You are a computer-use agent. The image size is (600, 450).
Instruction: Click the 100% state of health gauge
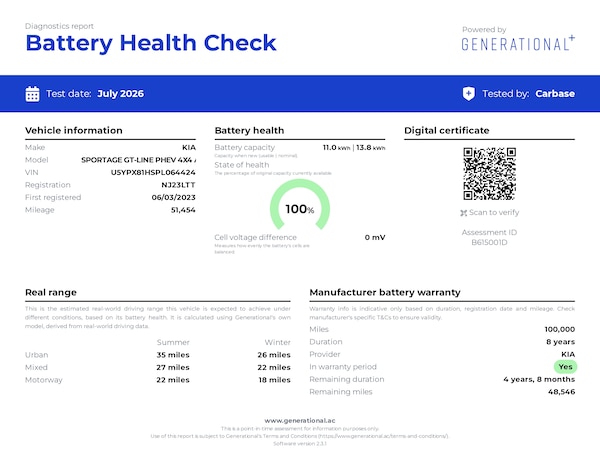click(300, 205)
